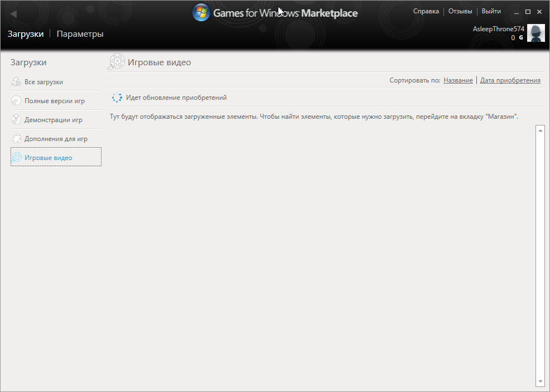Click the spinning update progress icon
550x392 pixels.
[117, 98]
